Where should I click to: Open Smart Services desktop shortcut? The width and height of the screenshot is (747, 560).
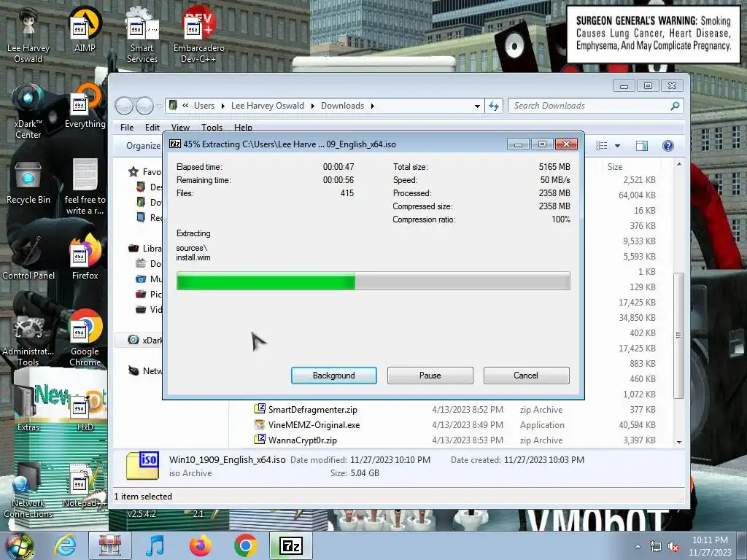tap(142, 36)
